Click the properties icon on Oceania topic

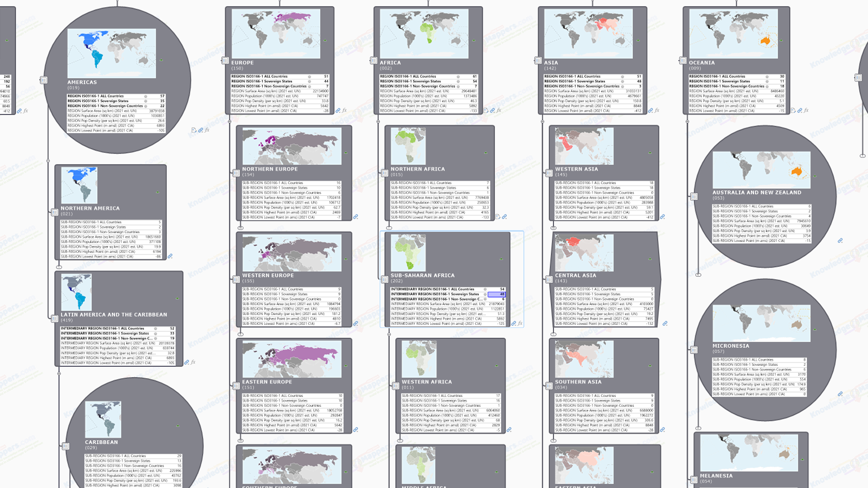point(683,60)
